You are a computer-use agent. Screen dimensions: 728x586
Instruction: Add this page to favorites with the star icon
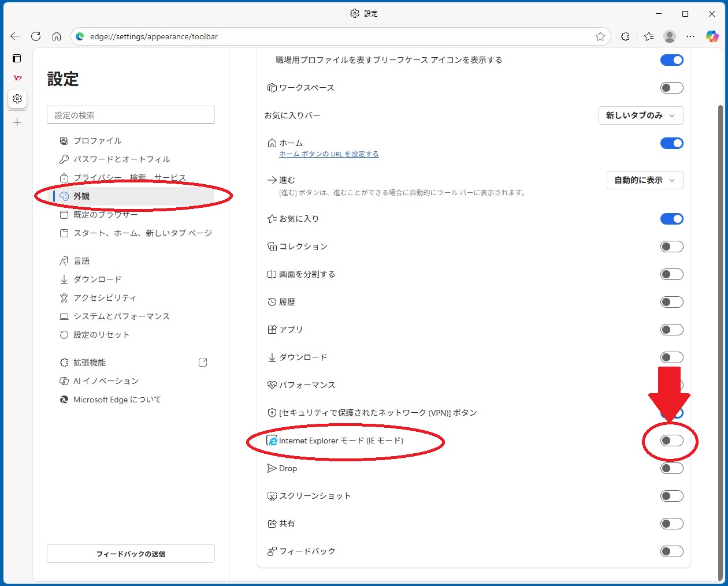600,36
